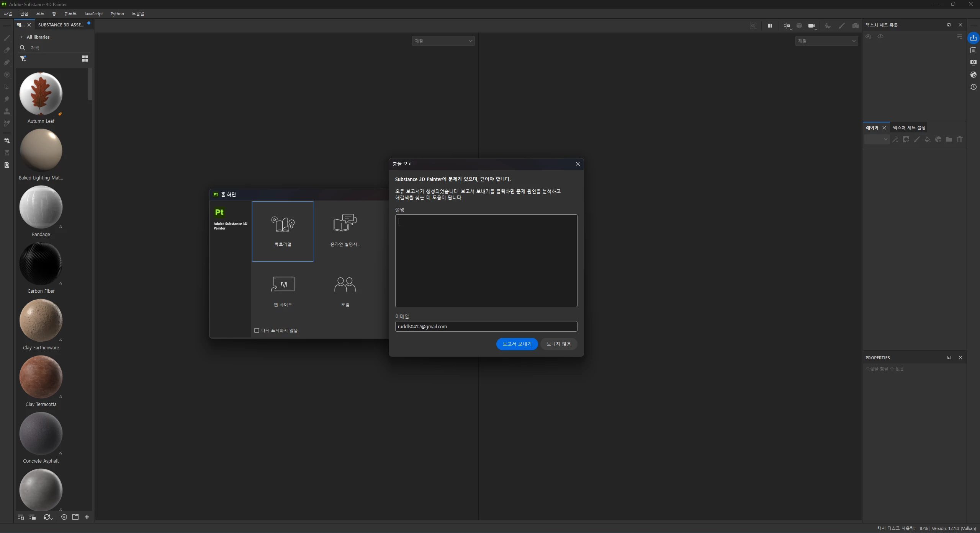The width and height of the screenshot is (980, 533).
Task: Open the 모드 menu
Action: pyautogui.click(x=40, y=14)
